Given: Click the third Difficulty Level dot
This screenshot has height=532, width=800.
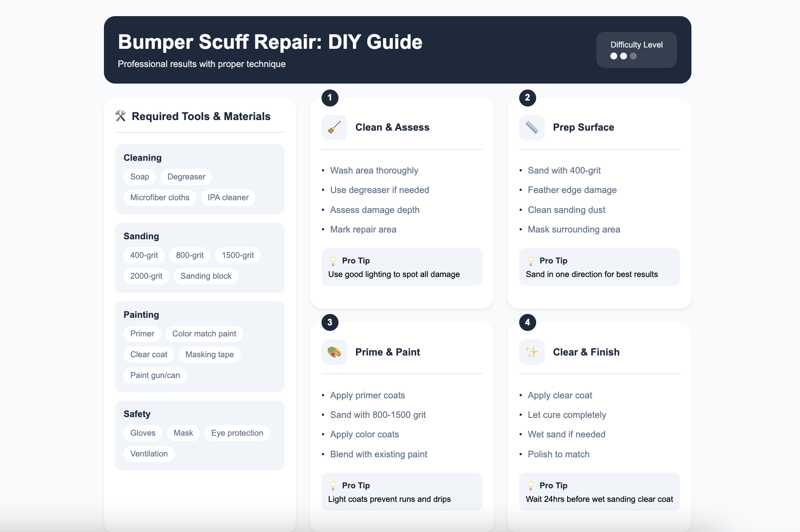Looking at the screenshot, I should [633, 56].
